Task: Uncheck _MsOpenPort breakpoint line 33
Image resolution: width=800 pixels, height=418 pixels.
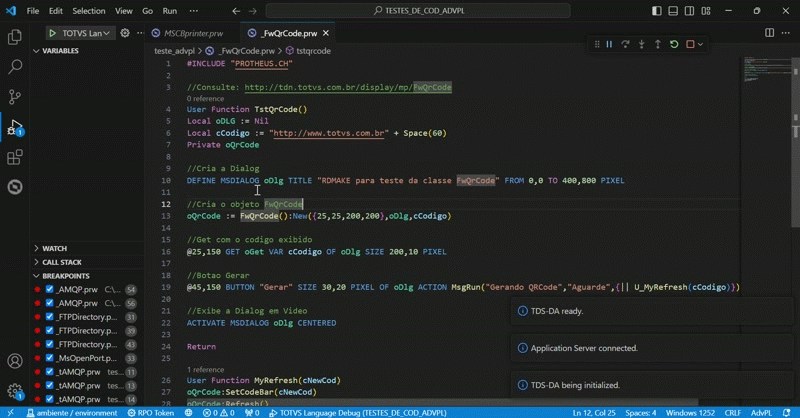Action: pos(49,358)
